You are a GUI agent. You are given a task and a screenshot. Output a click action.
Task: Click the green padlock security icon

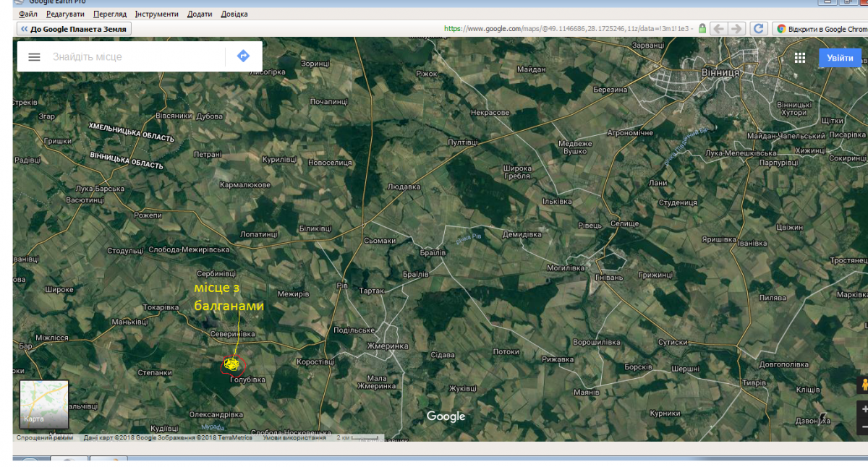coord(702,29)
